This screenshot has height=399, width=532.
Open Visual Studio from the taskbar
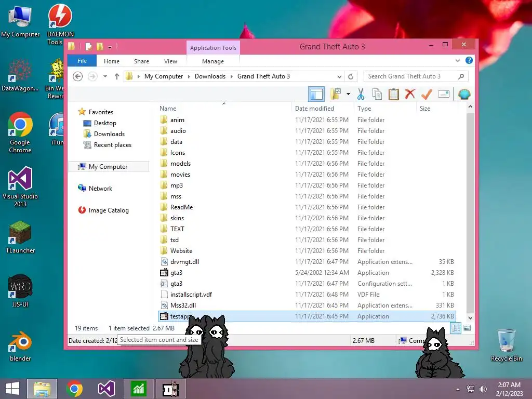(106, 389)
